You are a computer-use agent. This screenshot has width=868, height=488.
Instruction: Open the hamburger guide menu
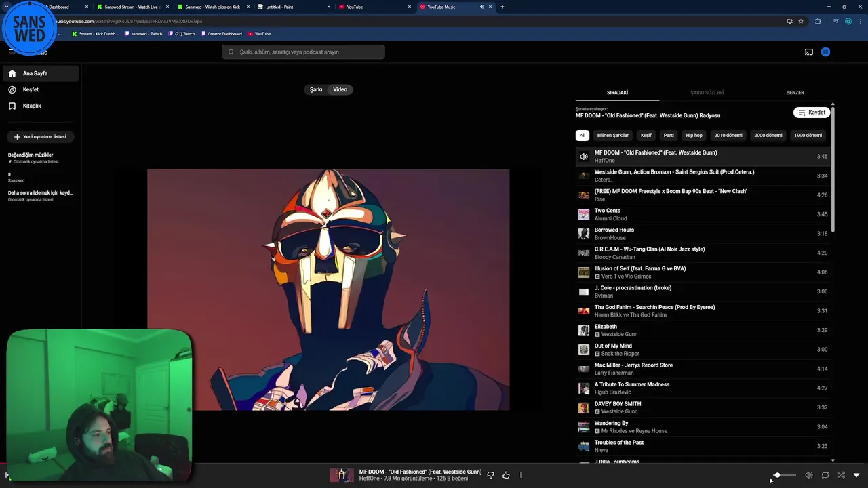[x=12, y=52]
